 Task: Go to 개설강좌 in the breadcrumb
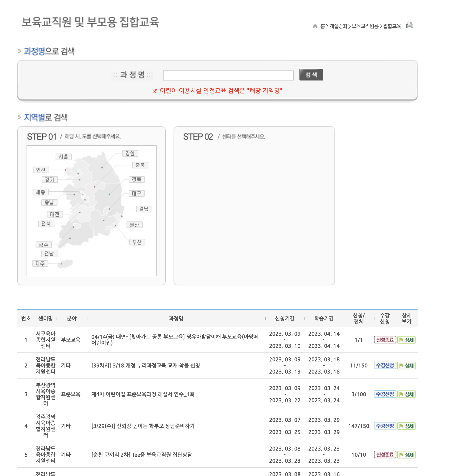[x=338, y=26]
